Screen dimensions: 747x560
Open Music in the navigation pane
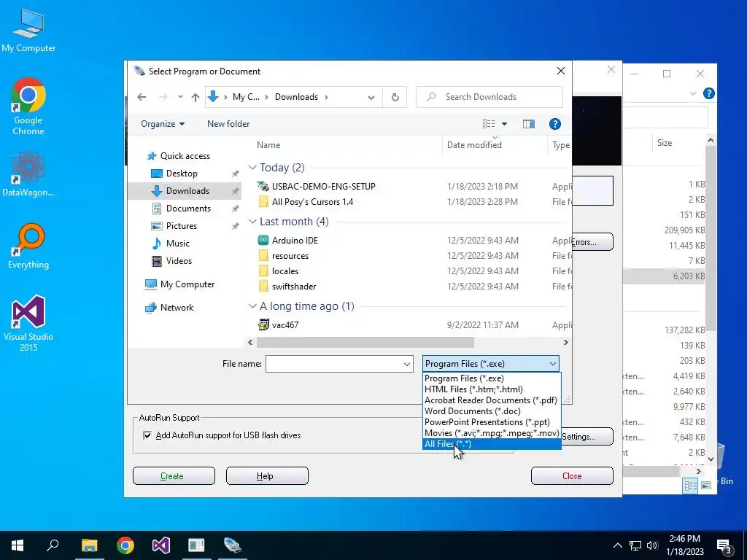(x=178, y=244)
